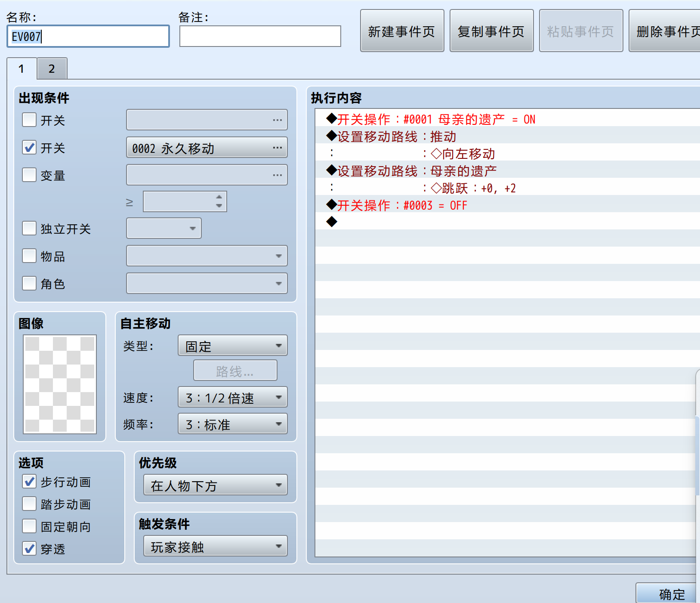Open the 变量 selector ellipsis field
Image resolution: width=700 pixels, height=603 pixels.
[207, 175]
